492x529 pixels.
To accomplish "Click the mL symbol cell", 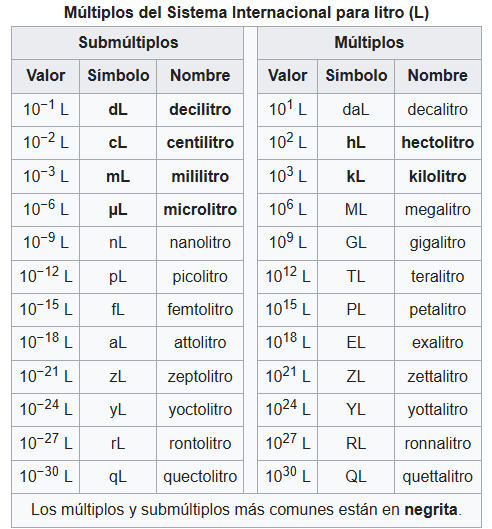I will (118, 176).
